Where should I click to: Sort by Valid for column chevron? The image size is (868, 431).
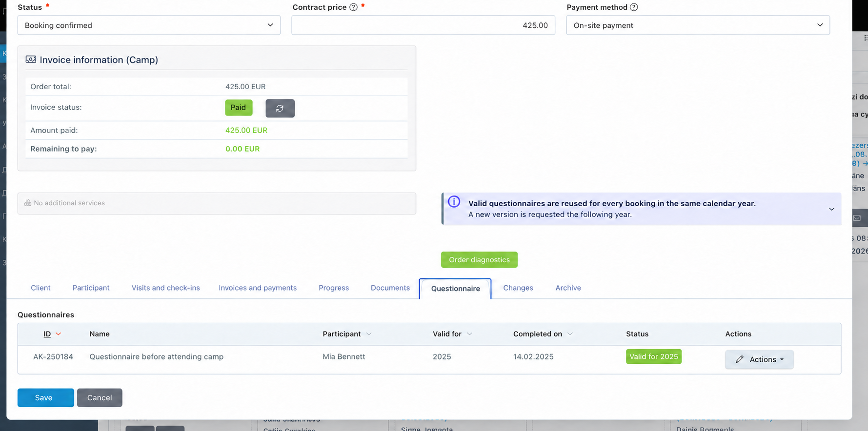click(469, 334)
